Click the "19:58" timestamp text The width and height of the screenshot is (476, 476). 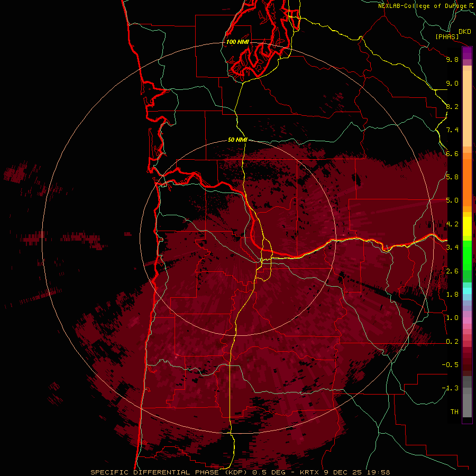click(x=378, y=472)
